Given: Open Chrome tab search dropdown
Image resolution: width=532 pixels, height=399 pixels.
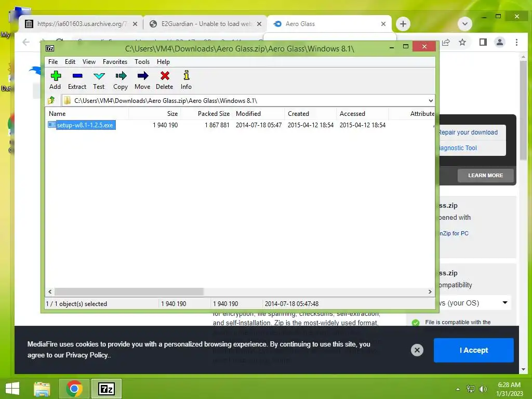Looking at the screenshot, I should (x=465, y=24).
